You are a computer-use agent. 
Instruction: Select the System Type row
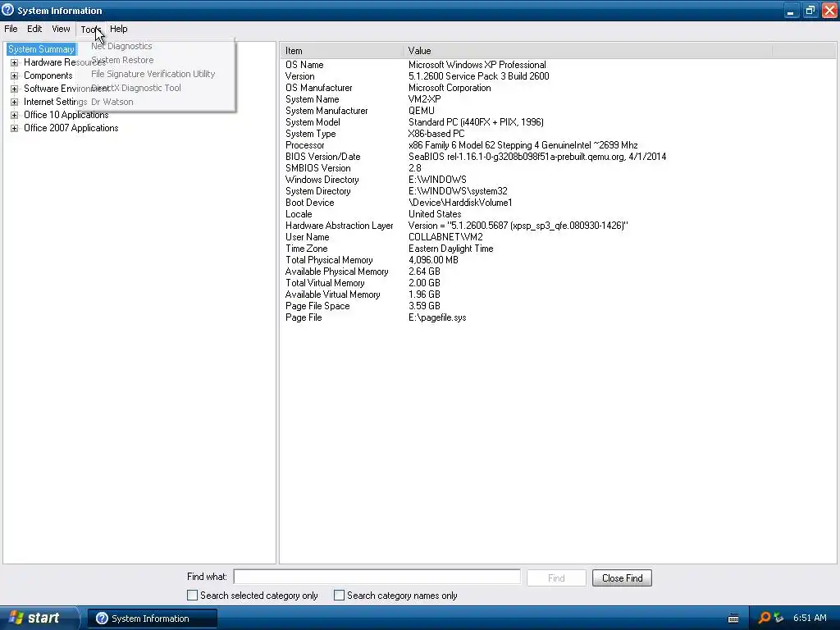tap(557, 134)
